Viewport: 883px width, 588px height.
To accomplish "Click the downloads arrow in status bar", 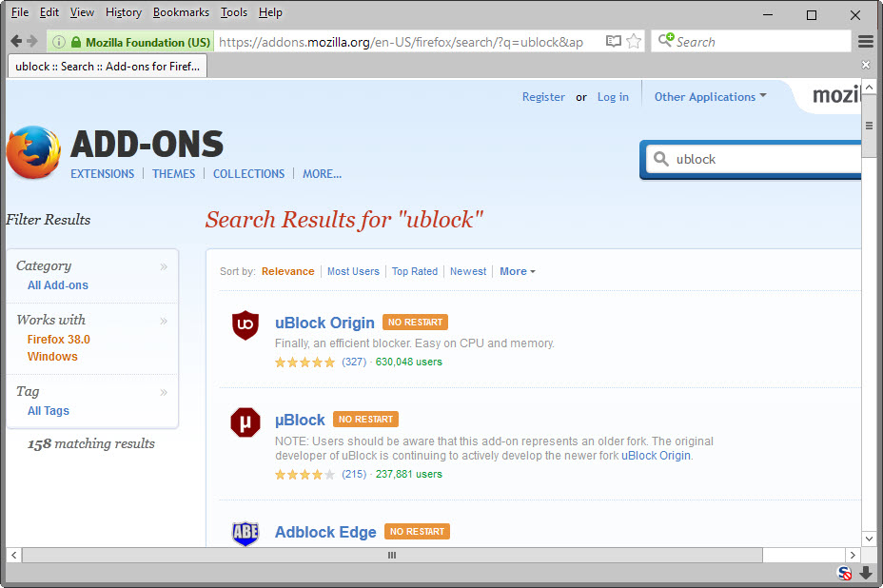I will 866,573.
